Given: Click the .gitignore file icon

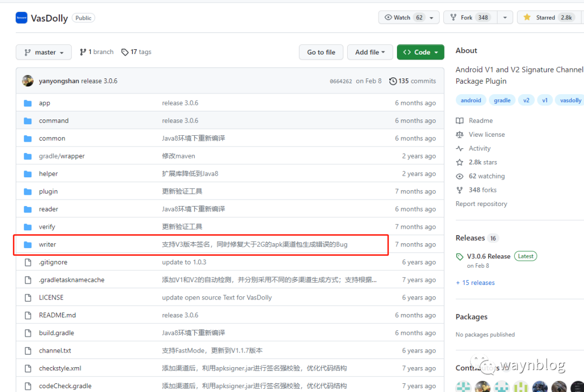Looking at the screenshot, I should coord(28,262).
